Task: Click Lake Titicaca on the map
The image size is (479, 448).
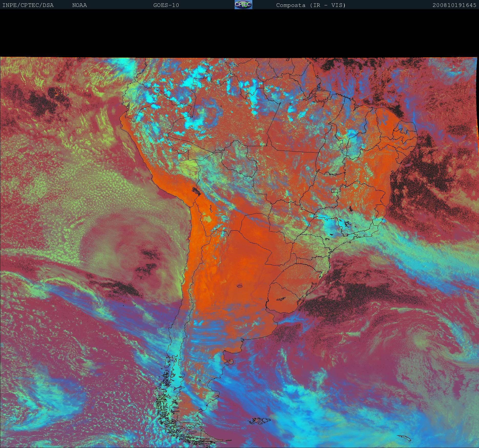Action: point(196,191)
